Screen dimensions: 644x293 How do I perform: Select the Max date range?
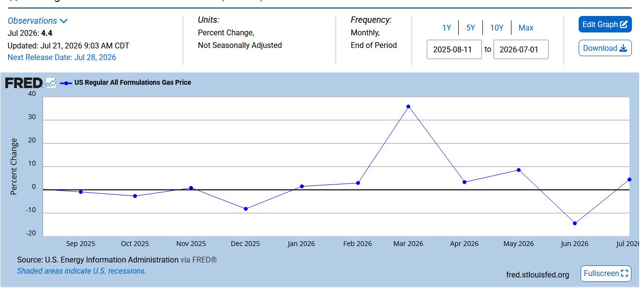tap(526, 28)
